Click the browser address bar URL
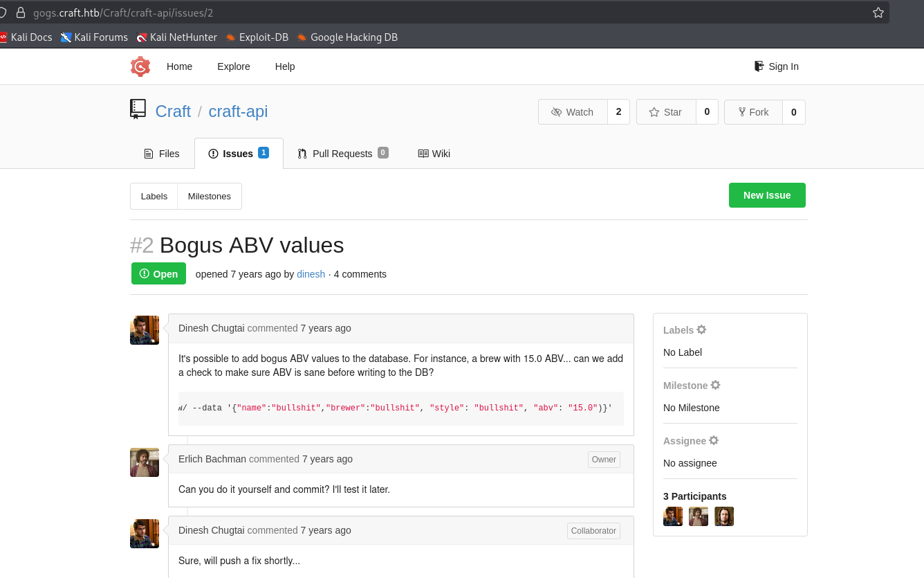Image resolution: width=924 pixels, height=578 pixels. (122, 12)
